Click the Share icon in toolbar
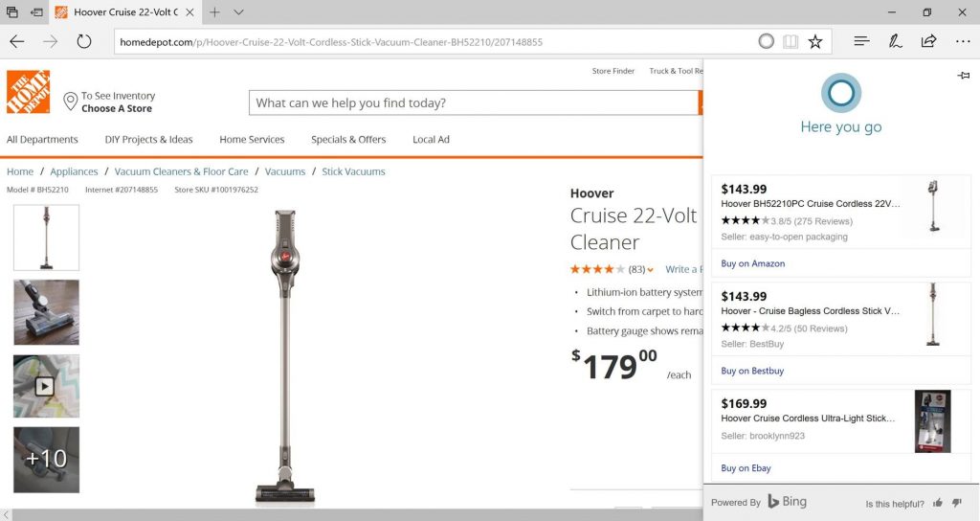980x521 pixels. click(928, 41)
